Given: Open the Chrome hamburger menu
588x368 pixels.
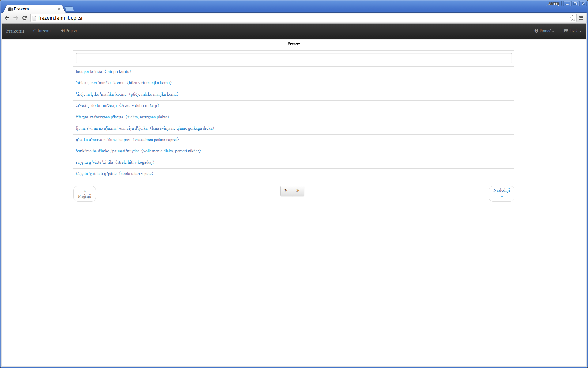Looking at the screenshot, I should click(581, 18).
